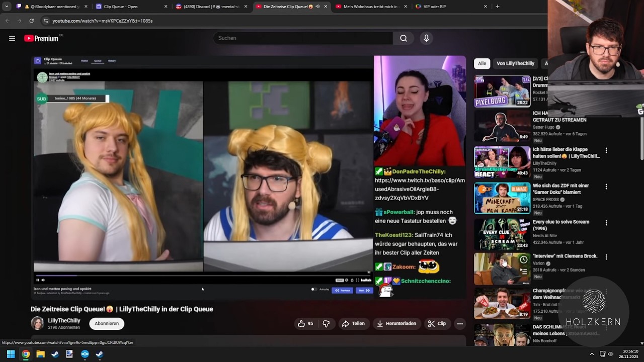
Task: Open the Pixelburg recommended video thumbnail
Action: pos(502,91)
